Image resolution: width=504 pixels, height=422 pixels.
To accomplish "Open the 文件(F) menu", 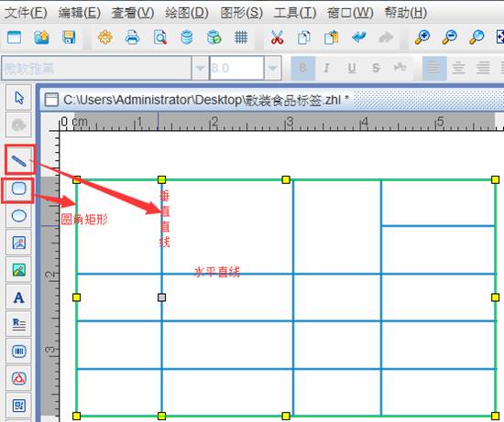I will (26, 13).
